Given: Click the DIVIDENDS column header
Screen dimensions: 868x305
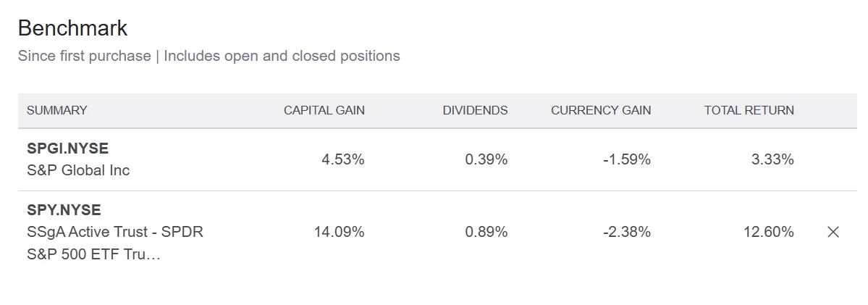Looking at the screenshot, I should point(475,110).
